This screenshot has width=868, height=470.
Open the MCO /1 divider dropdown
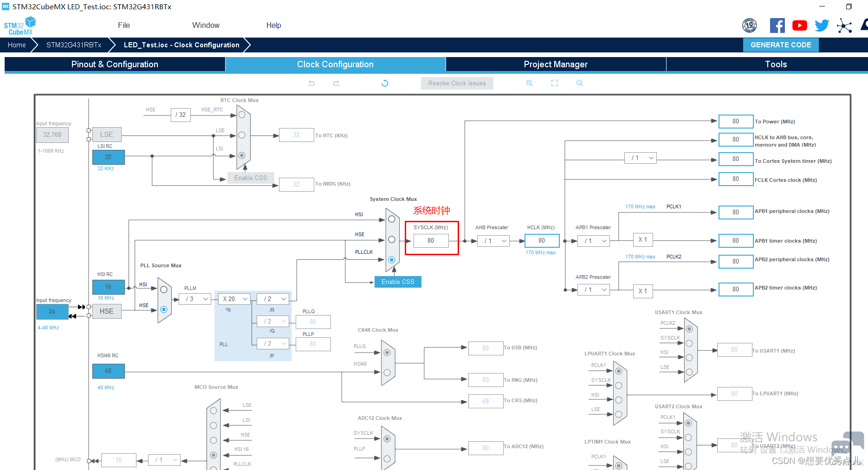click(164, 460)
